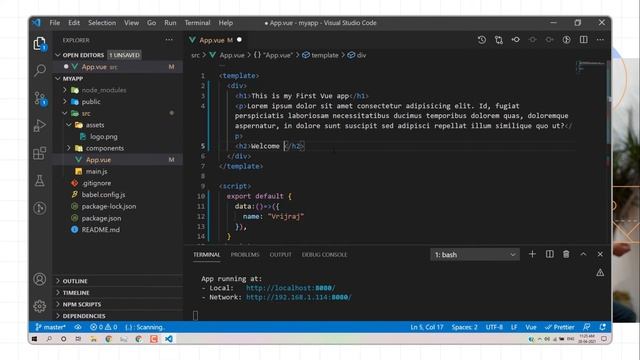Click the Open Changes icon in editor toolbar
The image size is (640, 360).
tap(499, 40)
